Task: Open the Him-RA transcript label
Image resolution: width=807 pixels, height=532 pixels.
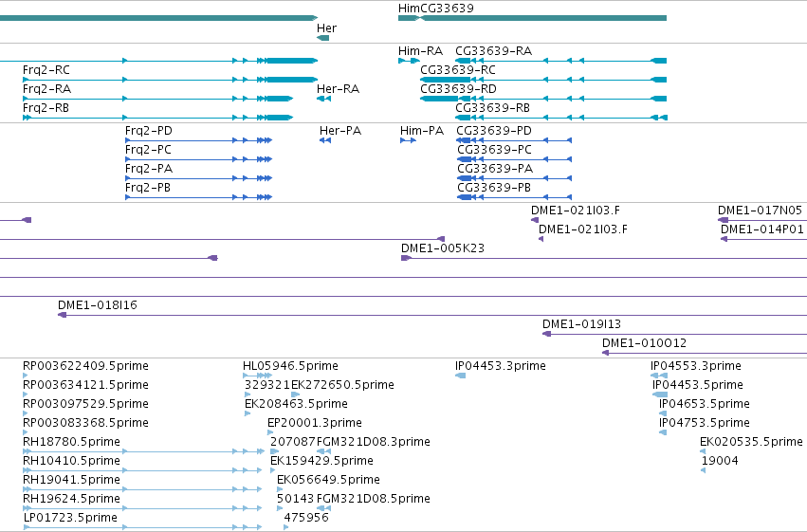Action: pyautogui.click(x=420, y=51)
